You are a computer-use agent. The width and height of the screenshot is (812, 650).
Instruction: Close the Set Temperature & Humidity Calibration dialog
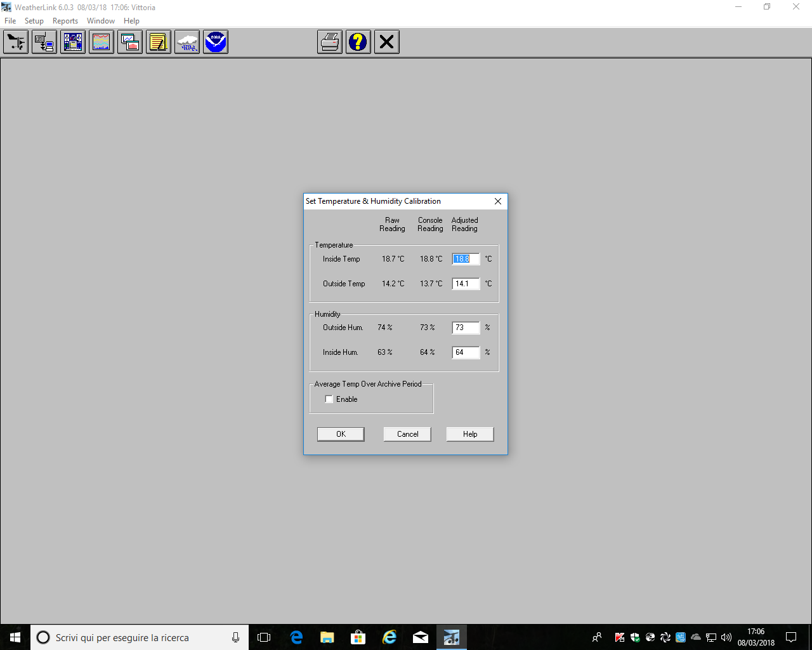tap(498, 201)
